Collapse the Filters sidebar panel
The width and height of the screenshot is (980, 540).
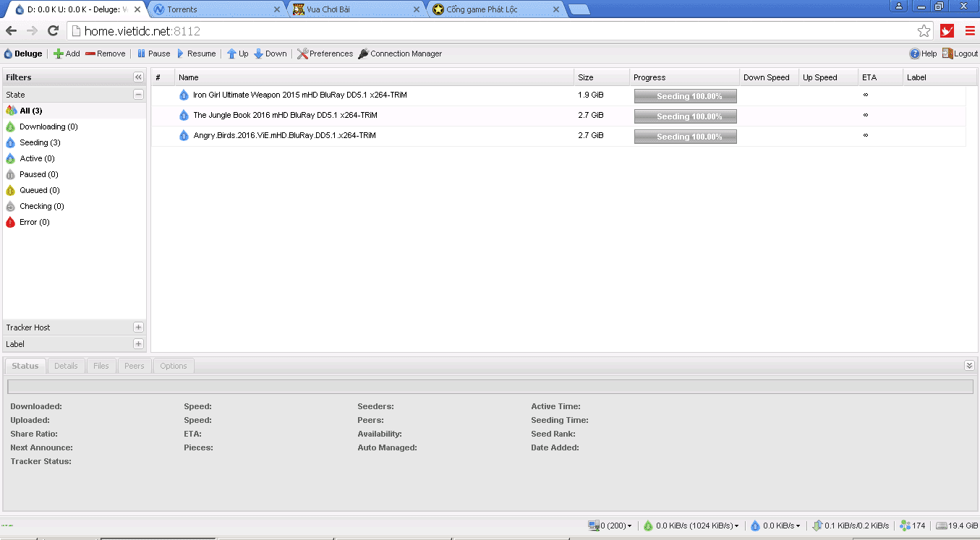tap(138, 77)
